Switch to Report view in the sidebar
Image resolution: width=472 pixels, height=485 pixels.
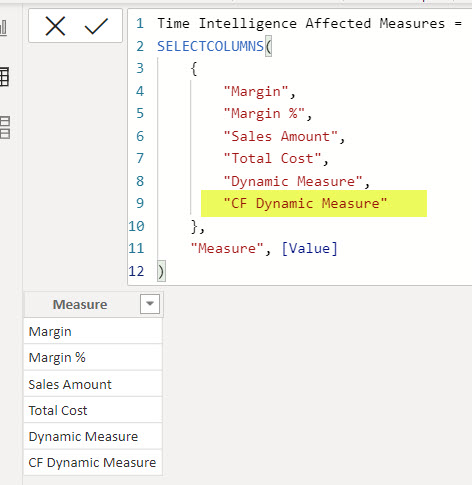pyautogui.click(x=3, y=27)
